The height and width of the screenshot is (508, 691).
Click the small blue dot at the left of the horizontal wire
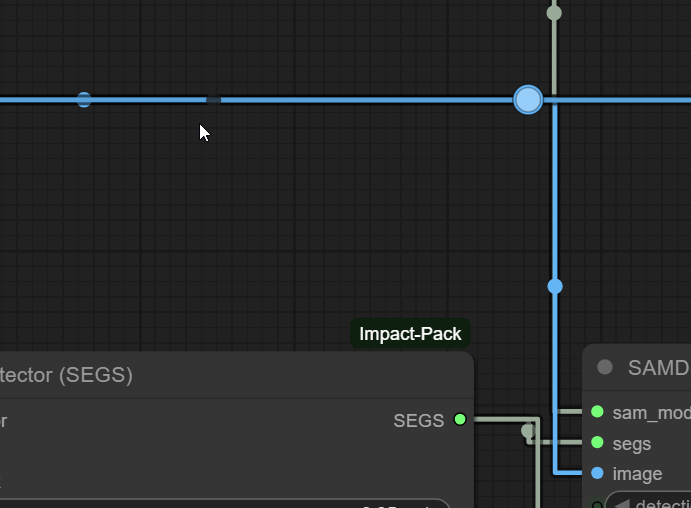click(x=84, y=100)
